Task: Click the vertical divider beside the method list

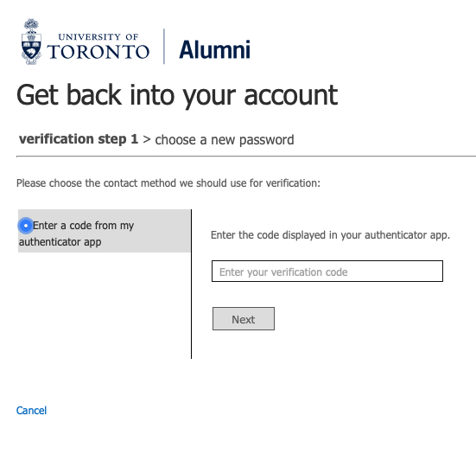Action: click(x=191, y=284)
